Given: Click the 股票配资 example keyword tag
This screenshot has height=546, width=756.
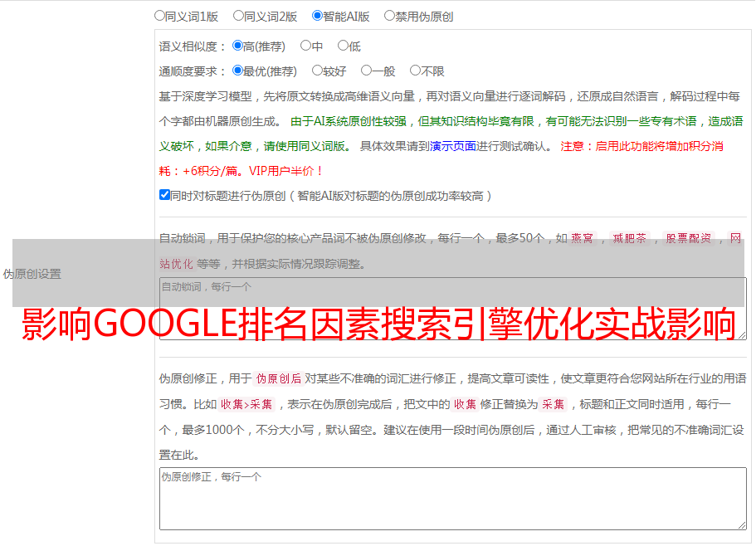Looking at the screenshot, I should [689, 238].
